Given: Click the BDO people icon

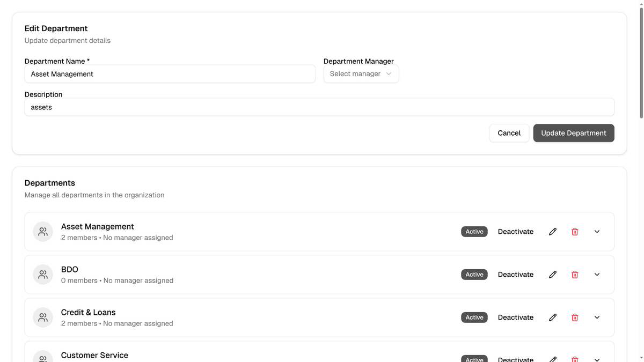Looking at the screenshot, I should point(43,275).
